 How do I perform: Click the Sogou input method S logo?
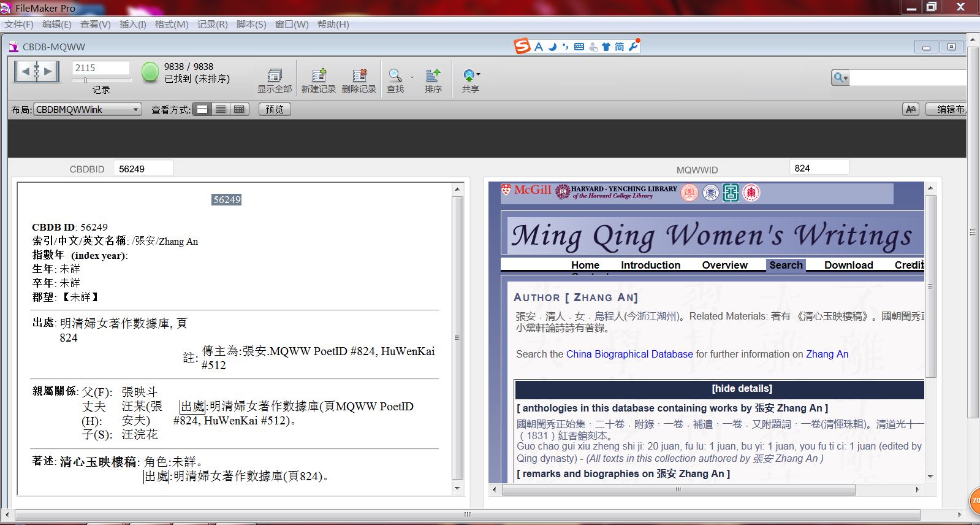pyautogui.click(x=522, y=46)
